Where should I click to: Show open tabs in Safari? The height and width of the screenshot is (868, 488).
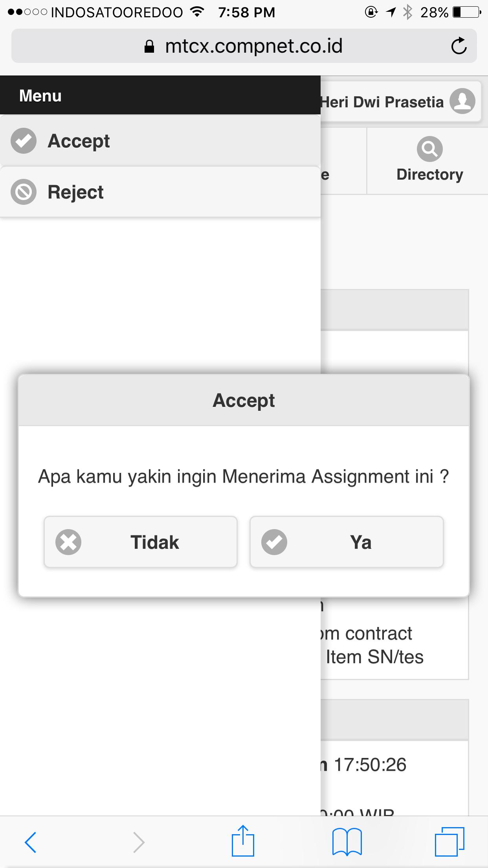click(449, 842)
